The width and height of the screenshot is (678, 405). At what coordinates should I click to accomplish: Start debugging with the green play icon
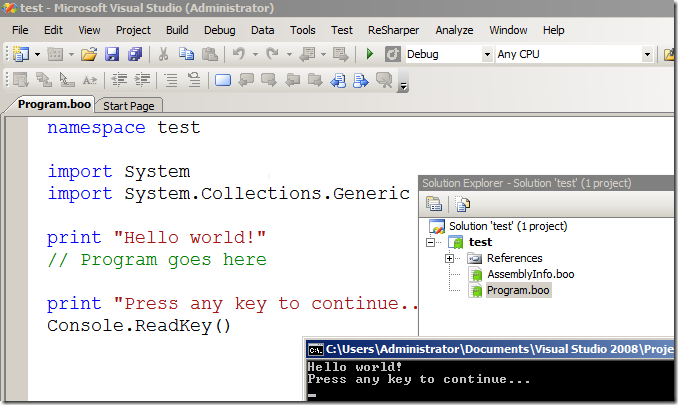(x=370, y=54)
